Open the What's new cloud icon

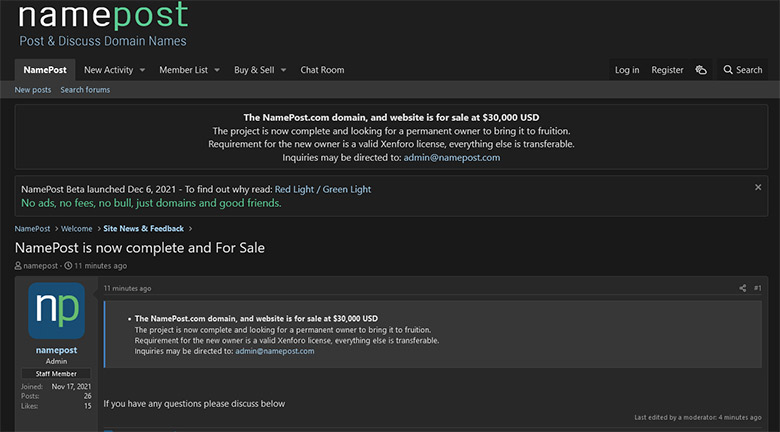pos(701,70)
